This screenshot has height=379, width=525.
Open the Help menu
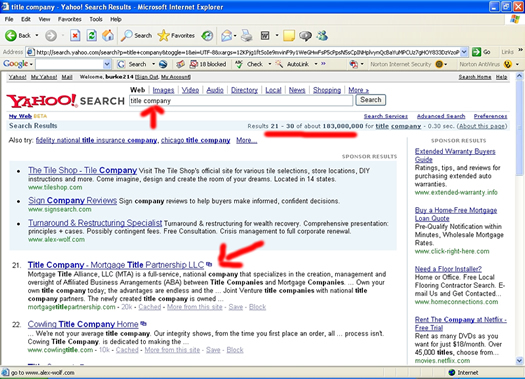tap(116, 19)
